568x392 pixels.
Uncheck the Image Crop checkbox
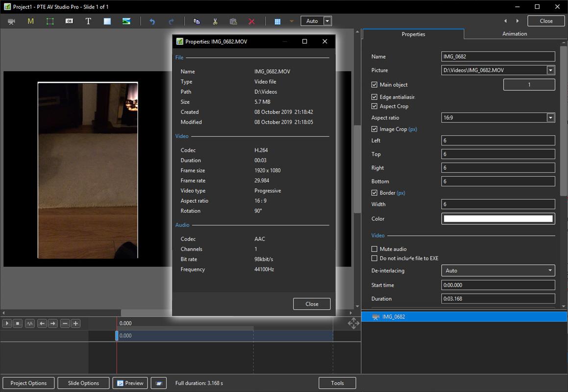coord(375,129)
